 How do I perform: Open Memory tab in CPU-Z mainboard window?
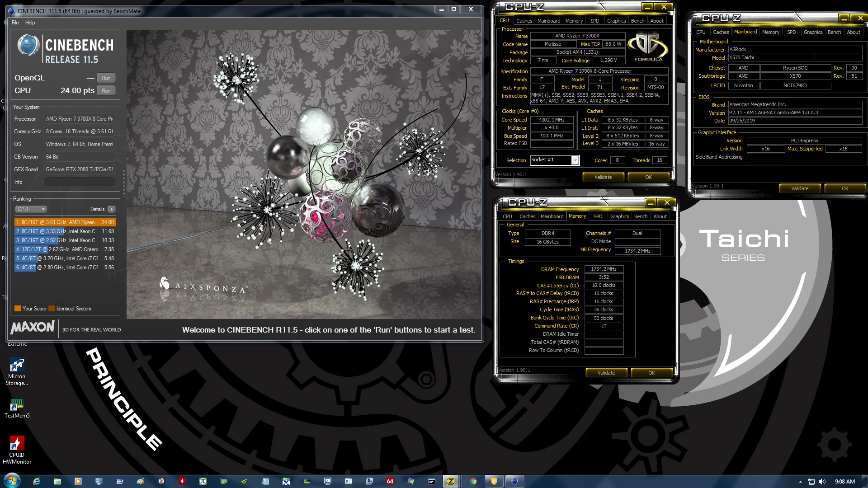(x=770, y=32)
